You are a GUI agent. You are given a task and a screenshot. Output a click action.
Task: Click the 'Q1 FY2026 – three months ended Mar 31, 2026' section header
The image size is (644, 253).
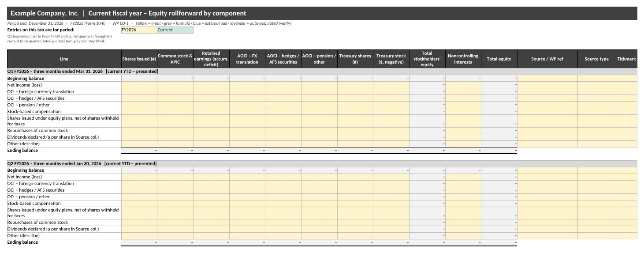point(322,72)
